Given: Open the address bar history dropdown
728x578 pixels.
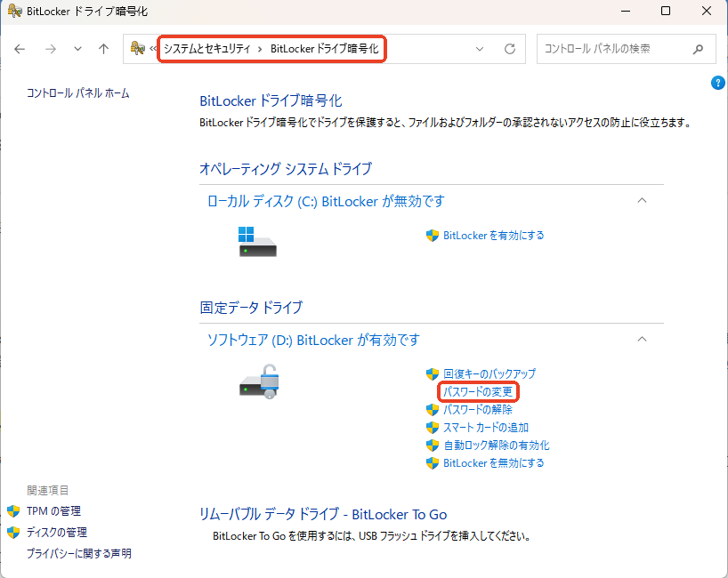Looking at the screenshot, I should [x=479, y=49].
